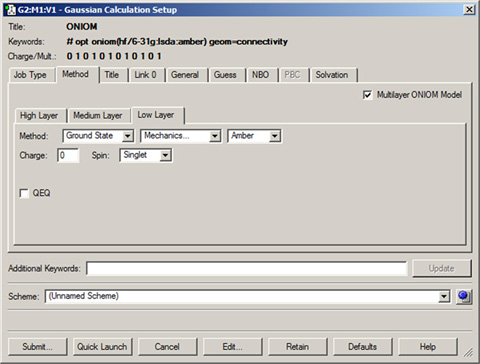
Task: Click the Keywords route line text
Action: tap(177, 42)
